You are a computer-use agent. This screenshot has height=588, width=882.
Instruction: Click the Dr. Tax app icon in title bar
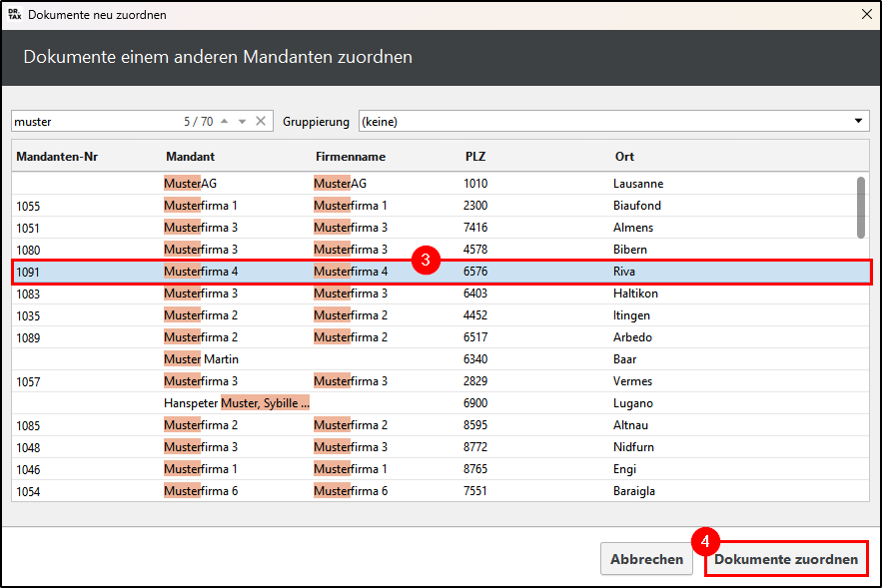point(14,15)
